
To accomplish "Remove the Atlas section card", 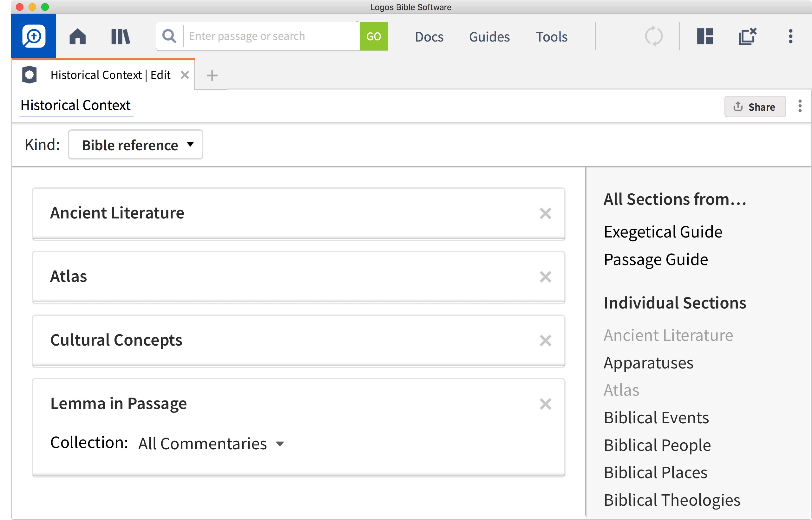I will click(x=545, y=277).
